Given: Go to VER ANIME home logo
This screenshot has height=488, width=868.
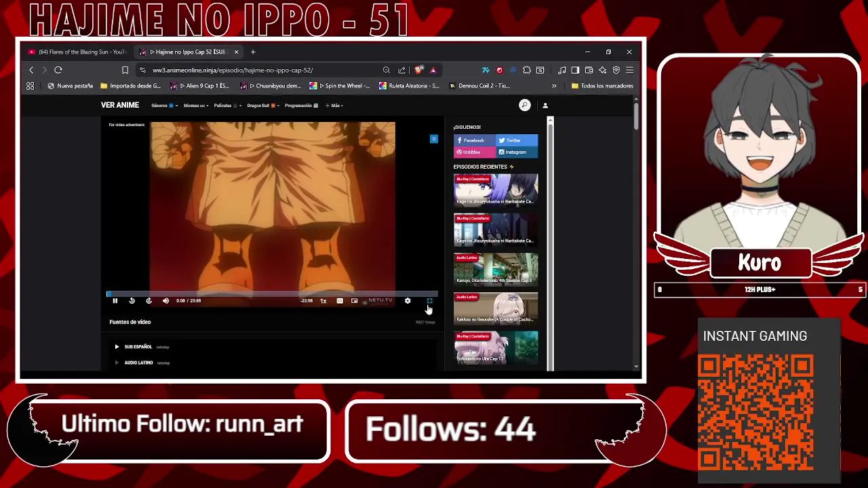Looking at the screenshot, I should (120, 105).
